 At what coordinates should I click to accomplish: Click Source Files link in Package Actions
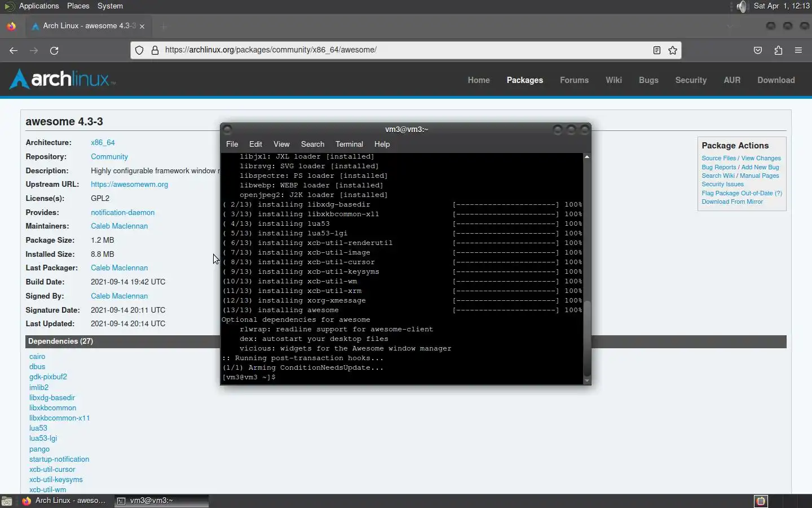(x=718, y=159)
